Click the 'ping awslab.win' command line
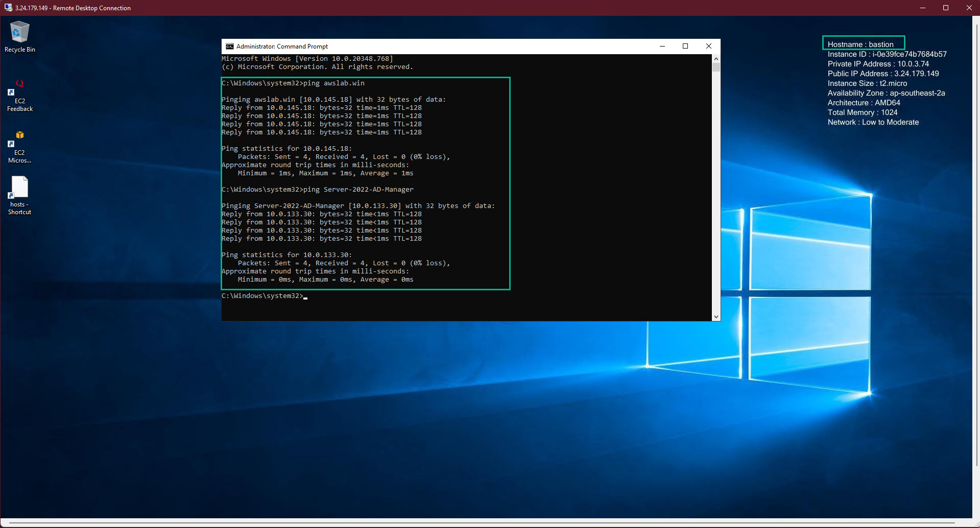Image resolution: width=980 pixels, height=528 pixels. tap(293, 83)
